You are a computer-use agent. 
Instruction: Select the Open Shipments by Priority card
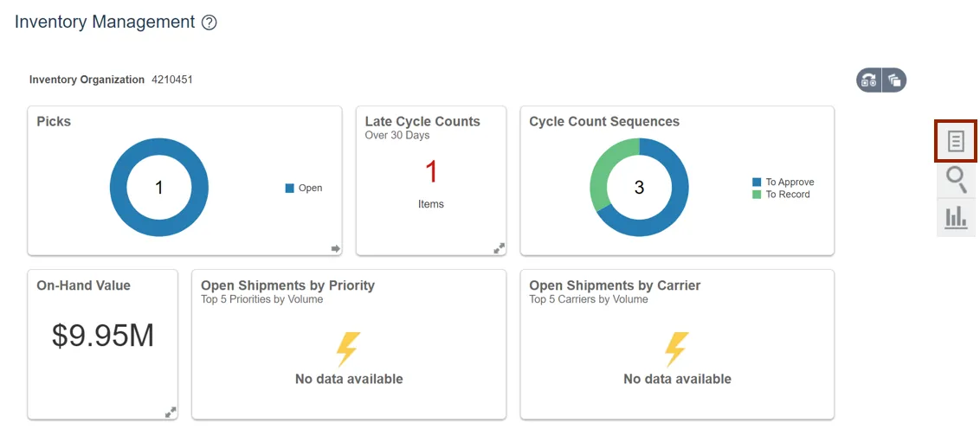349,344
